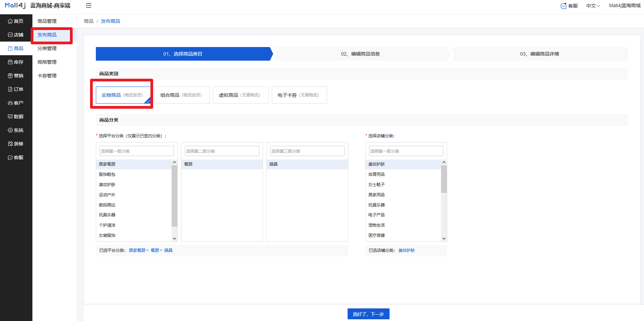644x321 pixels.
Task: Select 电子产品 store category
Action: point(404,215)
